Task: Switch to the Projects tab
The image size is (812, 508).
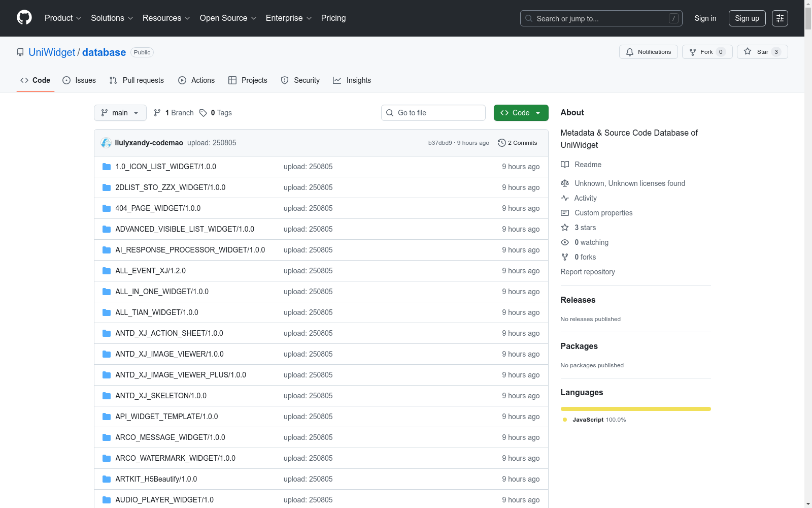Action: pyautogui.click(x=248, y=80)
